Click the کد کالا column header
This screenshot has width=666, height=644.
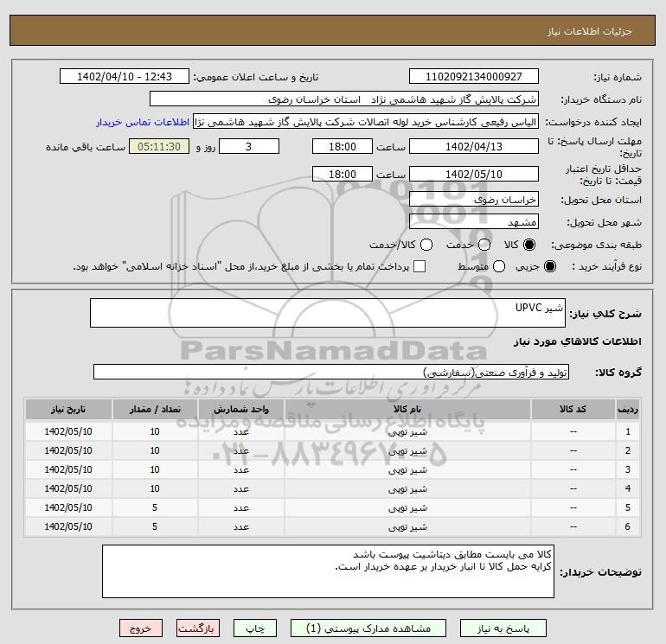pos(573,409)
